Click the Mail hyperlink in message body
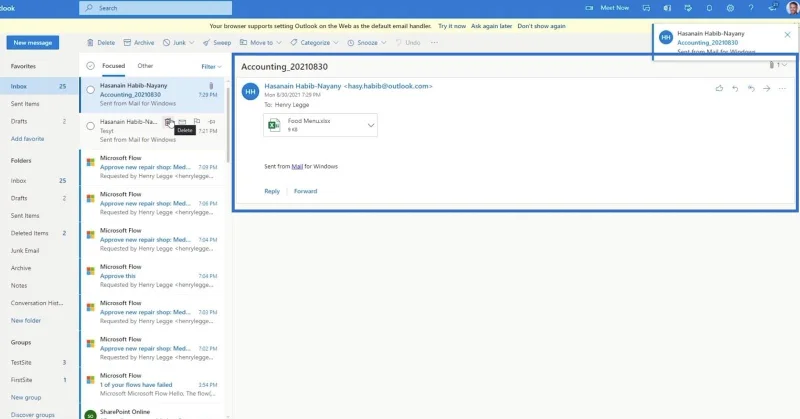Screen dimensions: 800x419 [x=297, y=166]
